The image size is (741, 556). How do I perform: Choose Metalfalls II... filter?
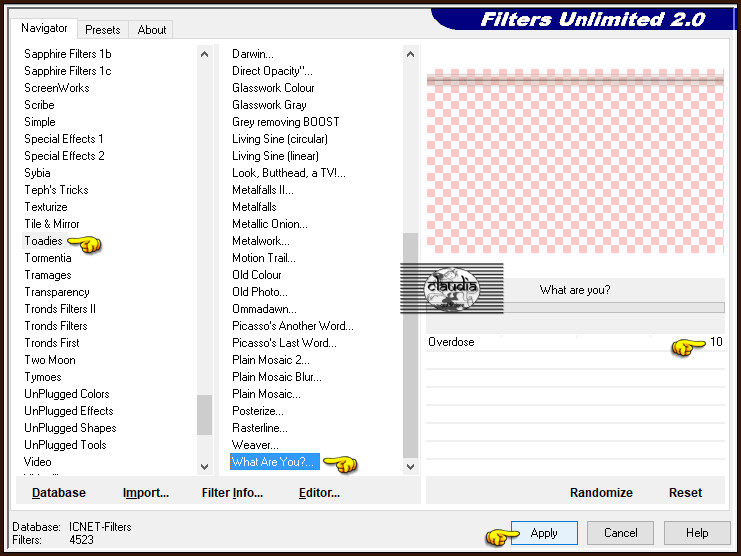262,190
